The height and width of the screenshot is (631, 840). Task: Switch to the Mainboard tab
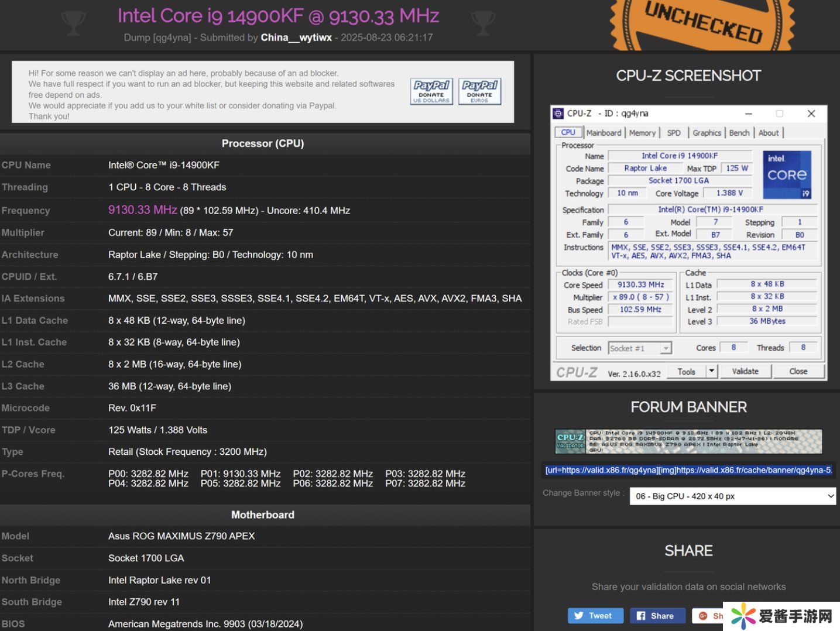pos(604,133)
